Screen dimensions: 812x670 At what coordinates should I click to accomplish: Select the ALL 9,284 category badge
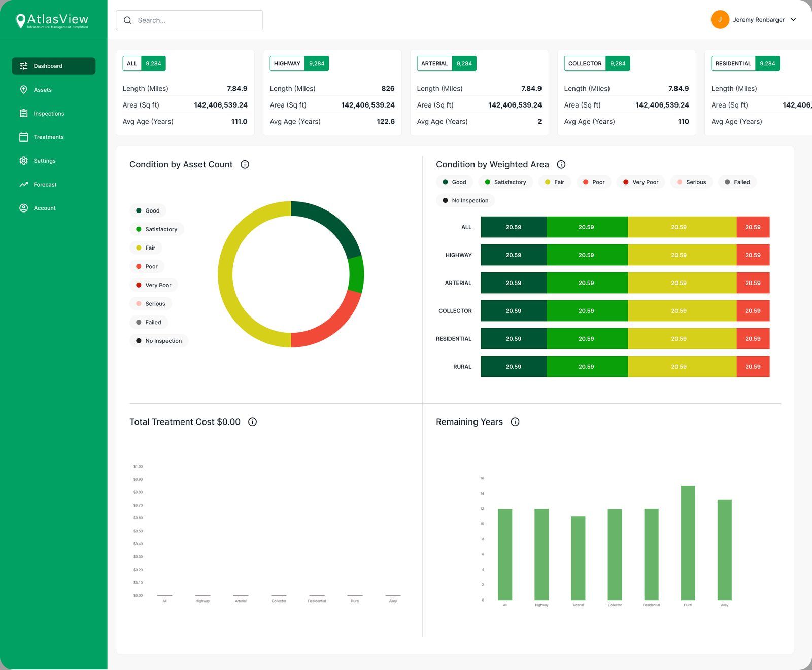[144, 63]
